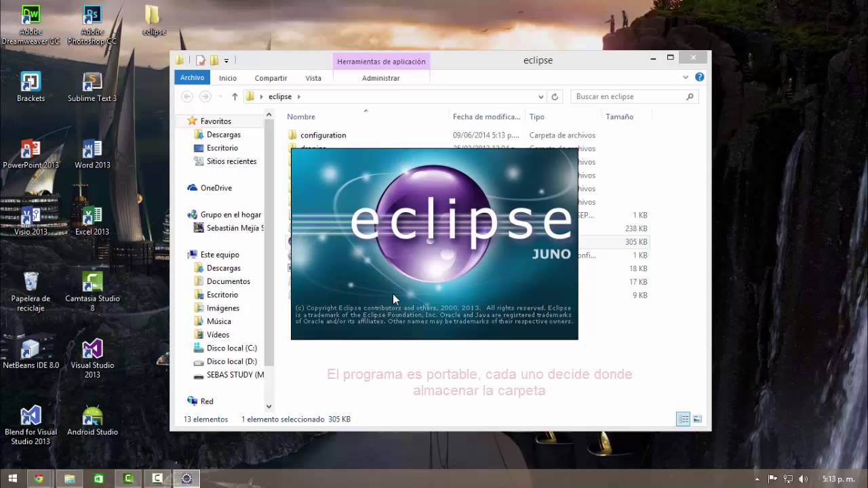
Task: Click the Eclipse taskbar button
Action: pyautogui.click(x=186, y=479)
